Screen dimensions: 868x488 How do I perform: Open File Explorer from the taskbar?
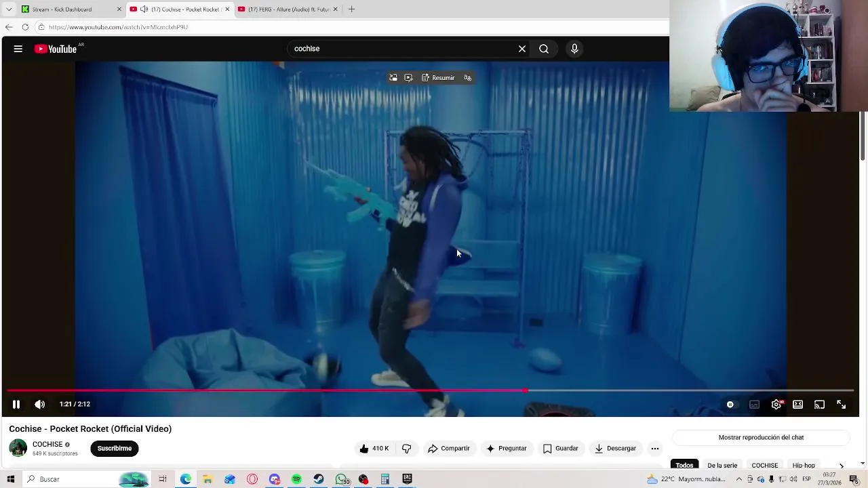coord(208,479)
